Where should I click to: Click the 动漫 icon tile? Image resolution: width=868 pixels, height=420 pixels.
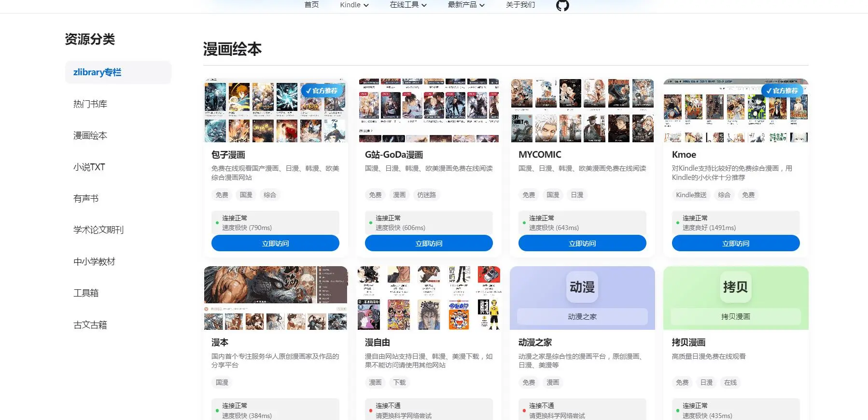582,287
